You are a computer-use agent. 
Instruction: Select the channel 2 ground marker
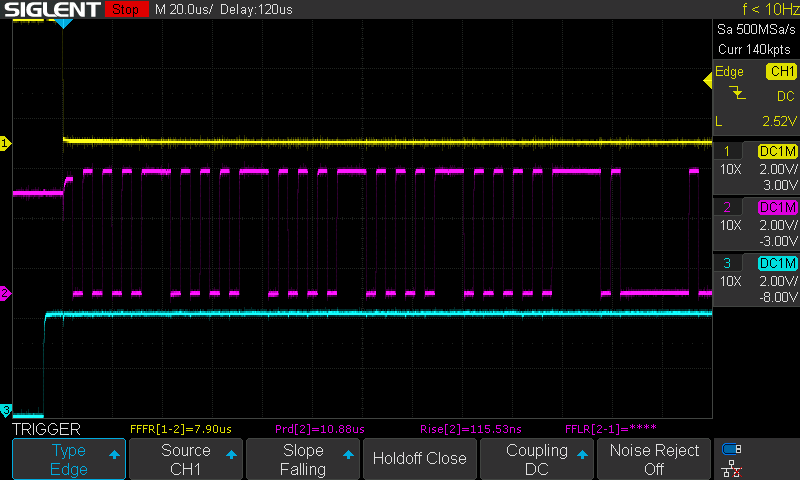click(5, 293)
